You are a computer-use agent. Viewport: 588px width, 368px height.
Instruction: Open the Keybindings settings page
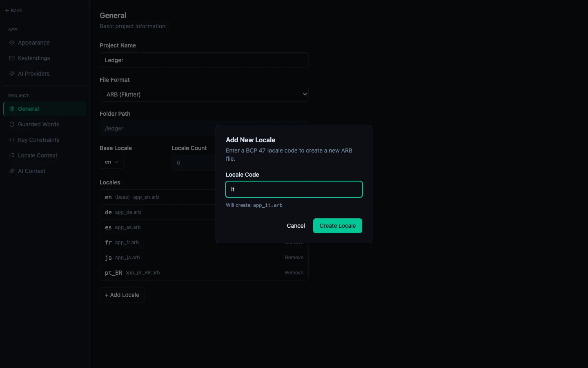click(x=45, y=58)
